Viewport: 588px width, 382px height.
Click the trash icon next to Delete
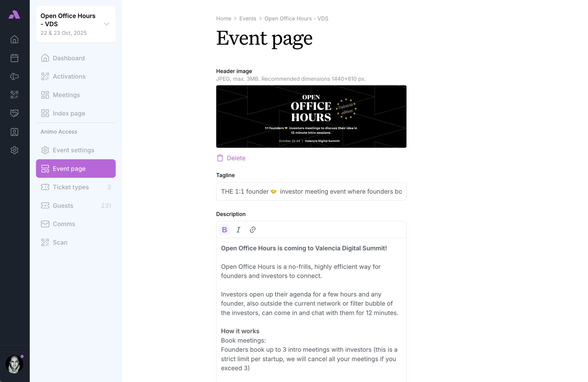point(220,158)
